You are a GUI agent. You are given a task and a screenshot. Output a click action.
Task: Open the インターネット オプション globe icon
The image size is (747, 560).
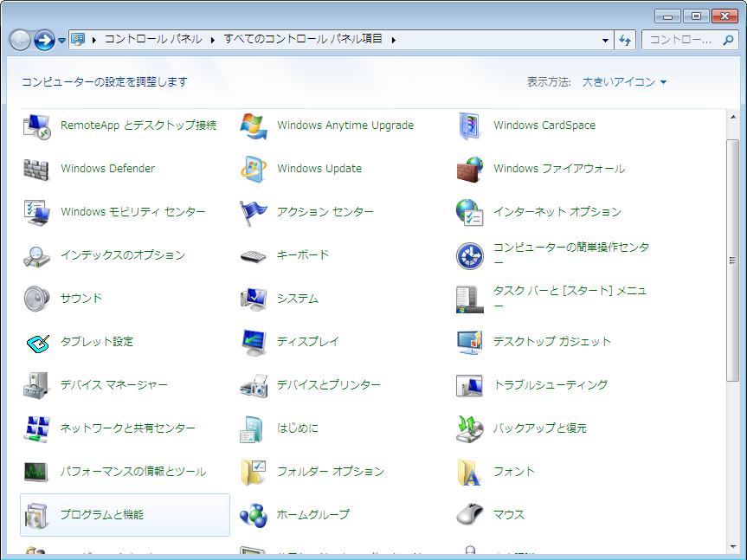(x=470, y=212)
